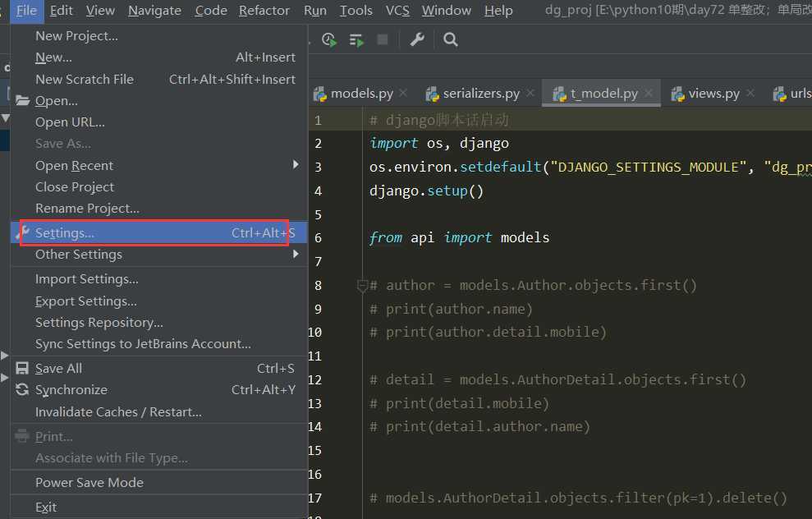Choose Synchronize menu entry
The width and height of the screenshot is (812, 519).
[x=159, y=389]
